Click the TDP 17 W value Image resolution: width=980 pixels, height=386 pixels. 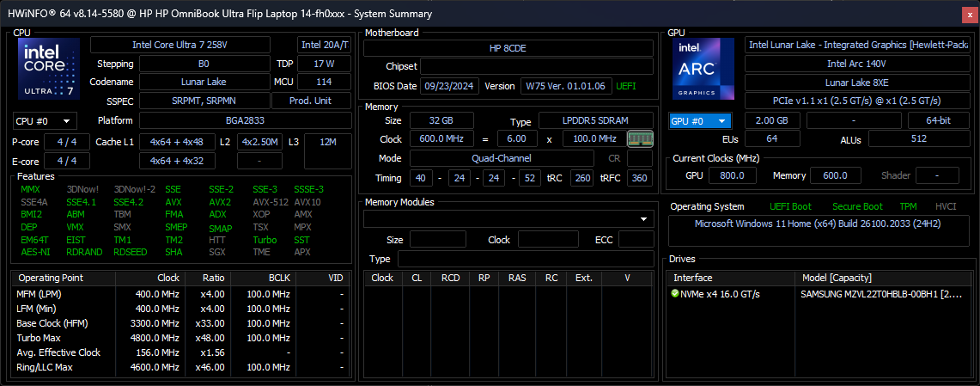pos(324,64)
